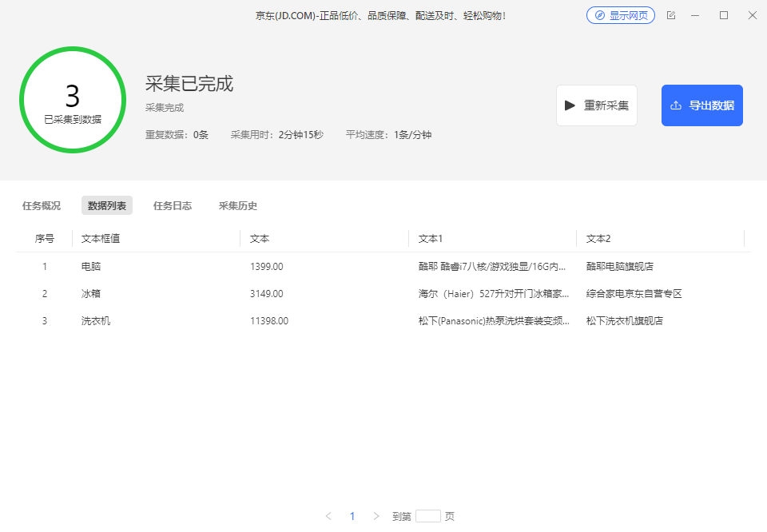The image size is (767, 532).
Task: Click the 采集用时: 2分钟15秒 statistic
Action: tap(277, 134)
